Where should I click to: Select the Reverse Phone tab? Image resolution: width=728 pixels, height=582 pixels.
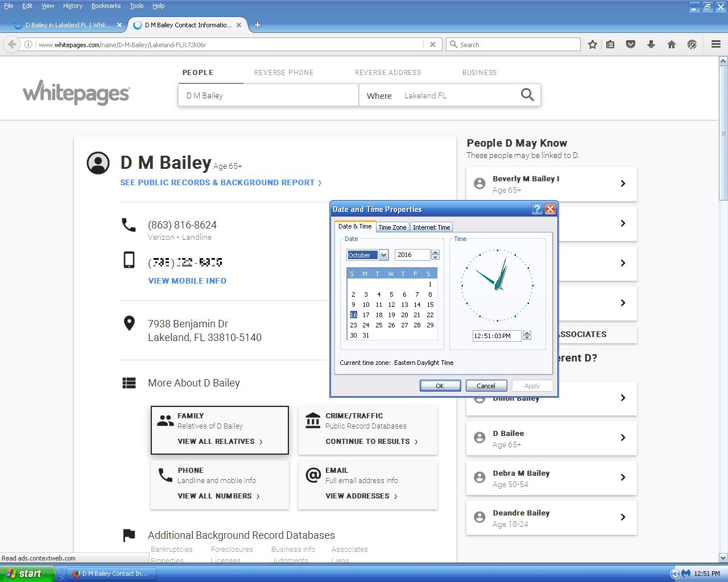[x=284, y=73]
